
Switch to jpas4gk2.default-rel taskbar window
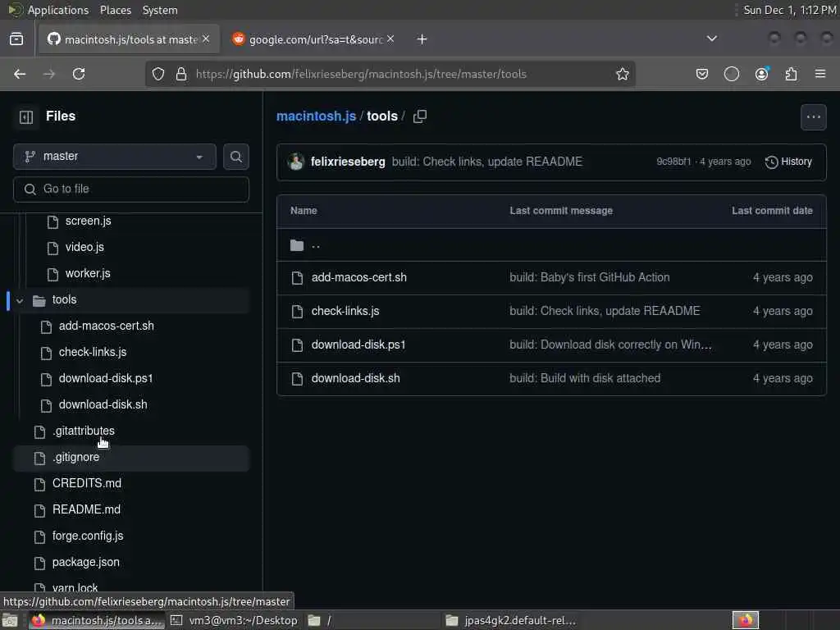[512, 620]
